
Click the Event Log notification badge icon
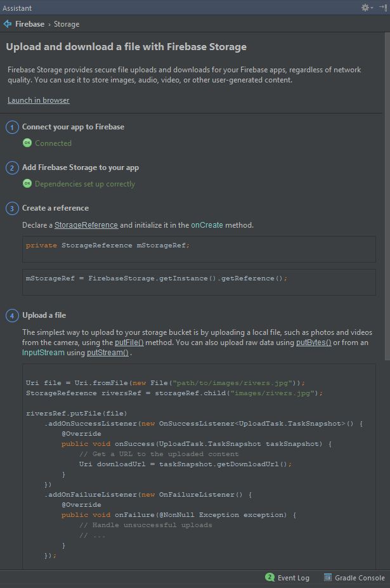(270, 577)
